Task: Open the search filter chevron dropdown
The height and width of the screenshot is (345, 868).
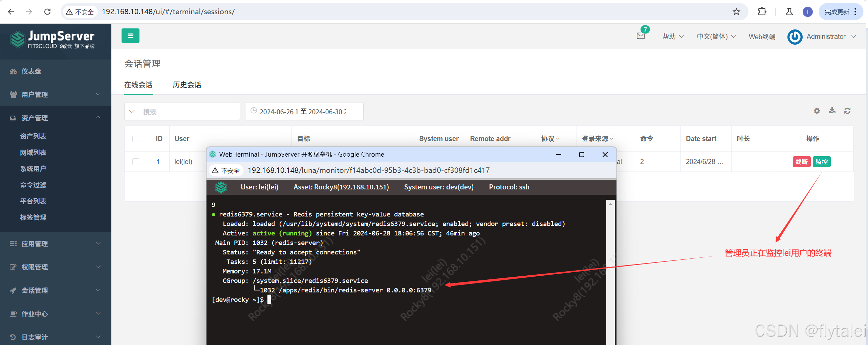Action: pos(132,111)
